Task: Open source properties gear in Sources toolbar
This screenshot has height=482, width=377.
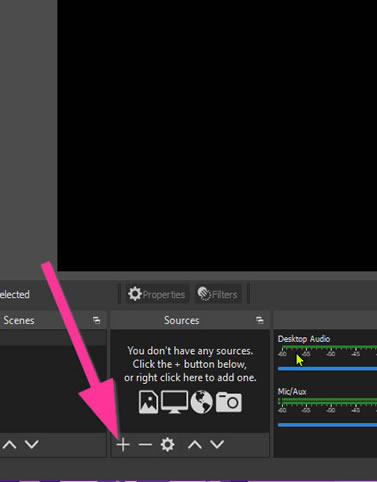Action: point(167,445)
